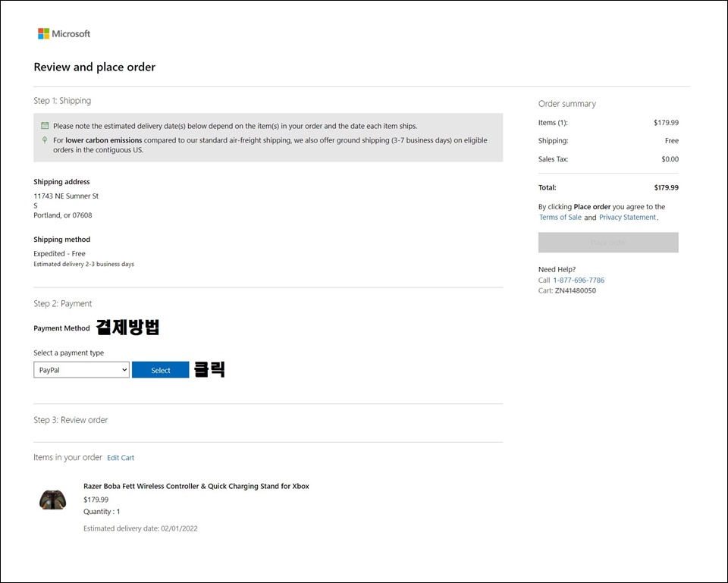This screenshot has width=728, height=583.
Task: Click the Review and place order title
Action: coord(94,67)
